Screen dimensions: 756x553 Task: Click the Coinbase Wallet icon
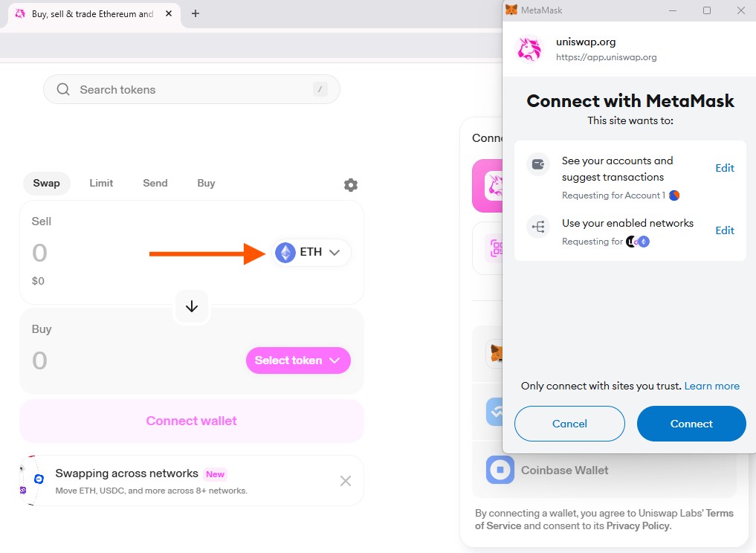coord(500,470)
